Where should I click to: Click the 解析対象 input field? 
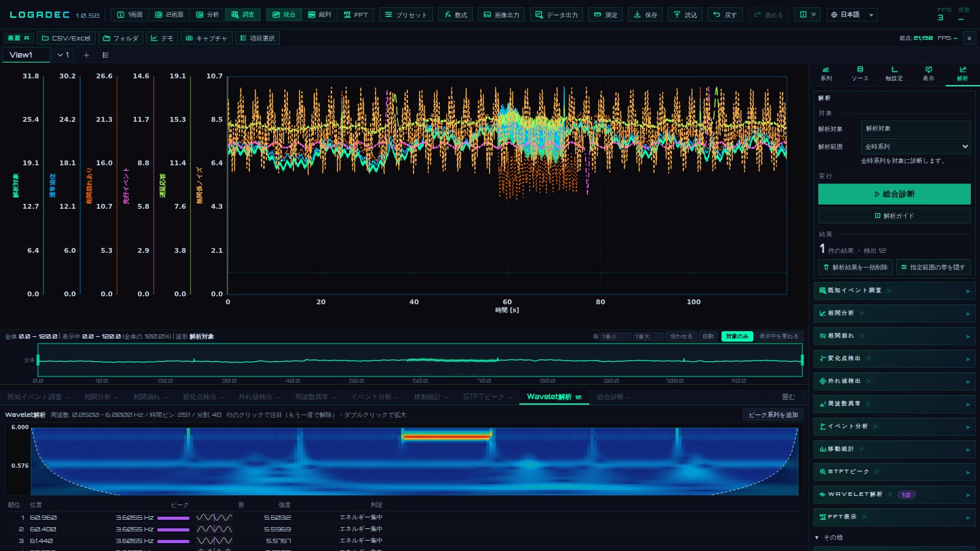coord(916,129)
